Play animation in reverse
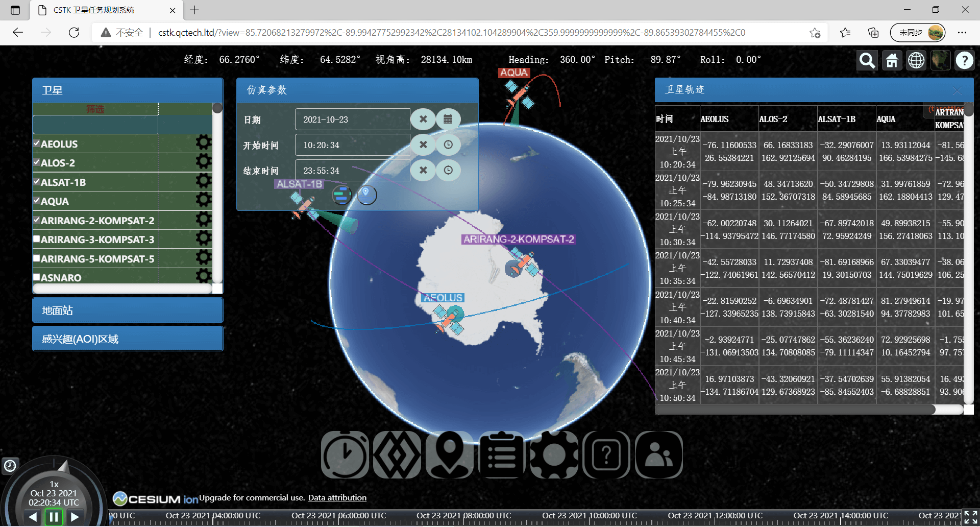This screenshot has height=527, width=980. tap(33, 517)
